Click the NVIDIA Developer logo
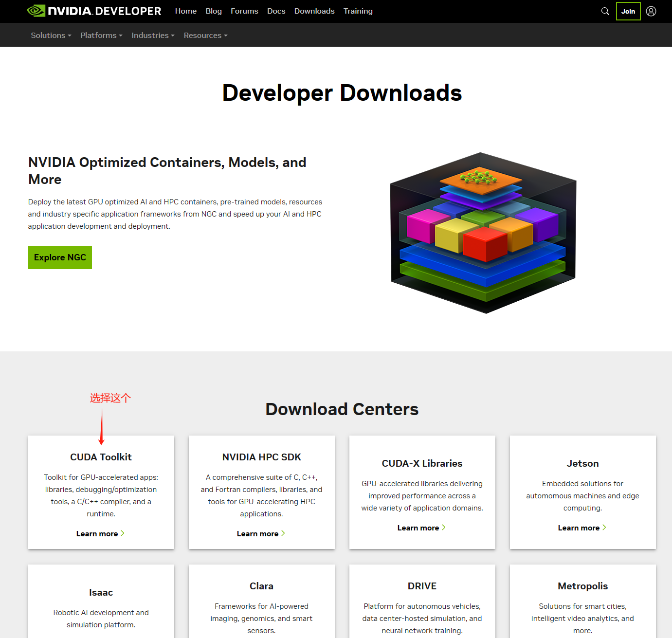672x638 pixels. click(x=94, y=11)
